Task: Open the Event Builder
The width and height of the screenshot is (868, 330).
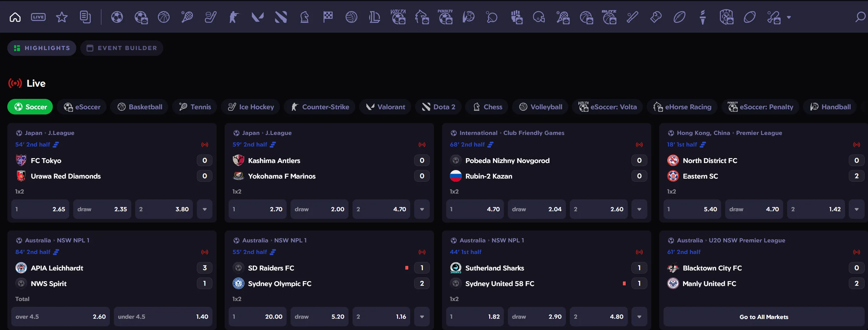Action: [x=122, y=48]
